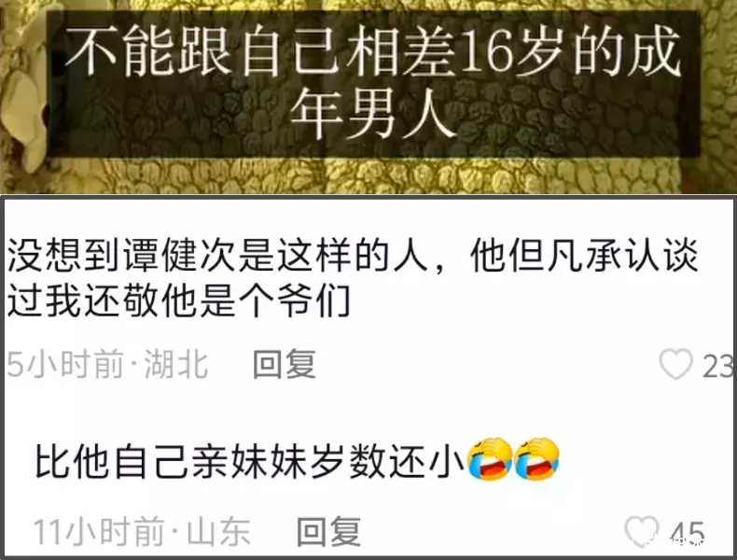The height and width of the screenshot is (560, 737).
Task: Click the comment line 过我还敬他是个爷们
Action: (x=179, y=300)
